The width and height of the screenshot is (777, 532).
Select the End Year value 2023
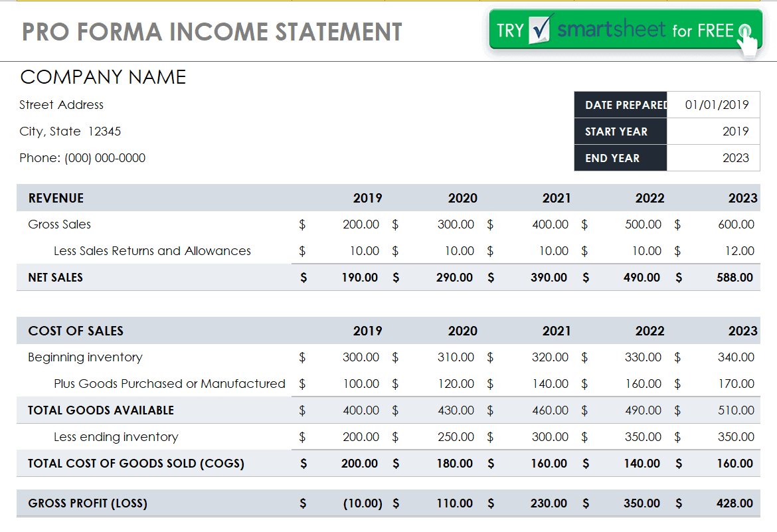[713, 158]
